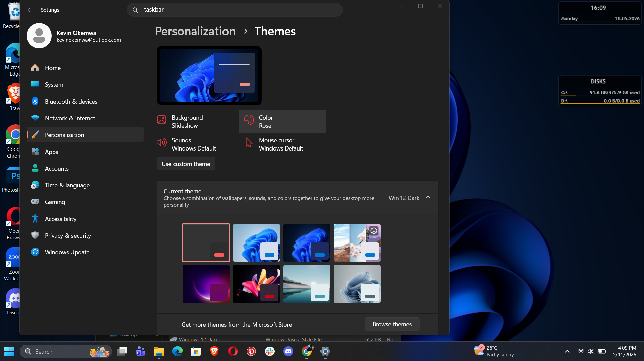This screenshot has height=361, width=644.
Task: Open Kevin Okemwa's account profile picture
Action: (39, 36)
